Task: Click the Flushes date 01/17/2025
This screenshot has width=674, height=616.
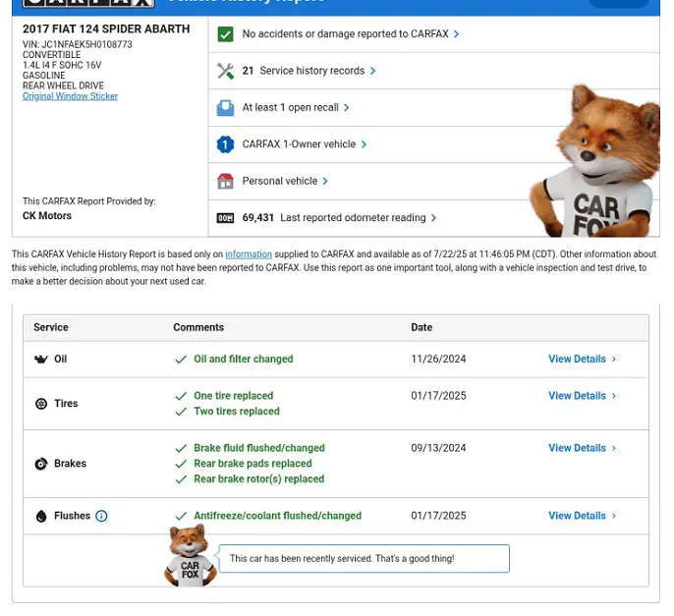Action: click(438, 516)
